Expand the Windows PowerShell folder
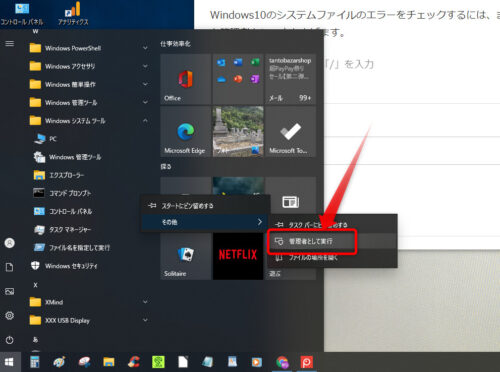Image resolution: width=500 pixels, height=372 pixels. 88,48
